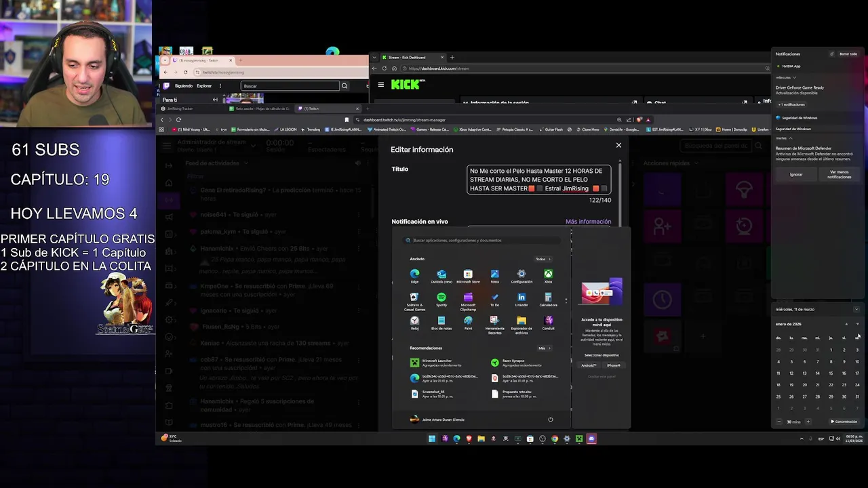Decrease focus time with minus button
The width and height of the screenshot is (868, 488).
[778, 422]
